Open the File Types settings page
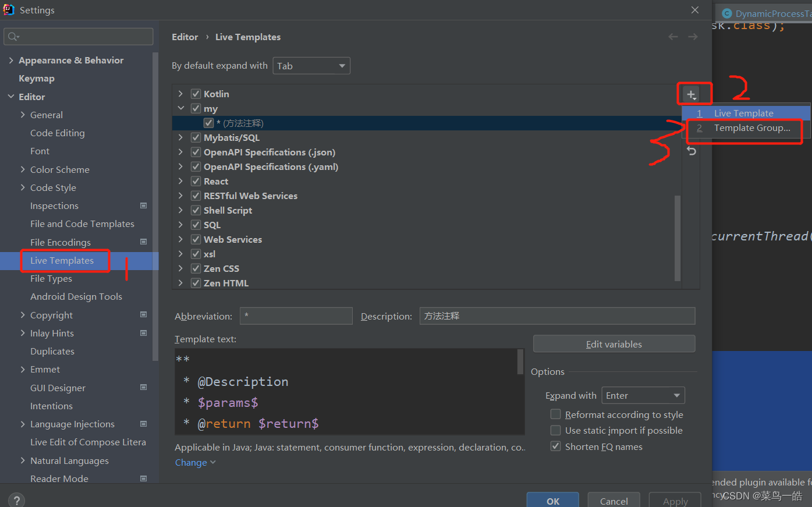Screen dimensions: 812x507 (x=51, y=278)
